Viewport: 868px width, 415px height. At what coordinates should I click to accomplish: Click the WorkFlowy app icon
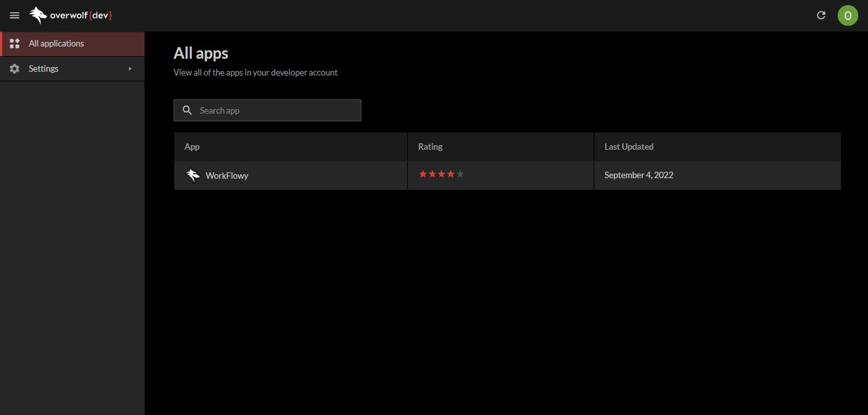coord(192,176)
